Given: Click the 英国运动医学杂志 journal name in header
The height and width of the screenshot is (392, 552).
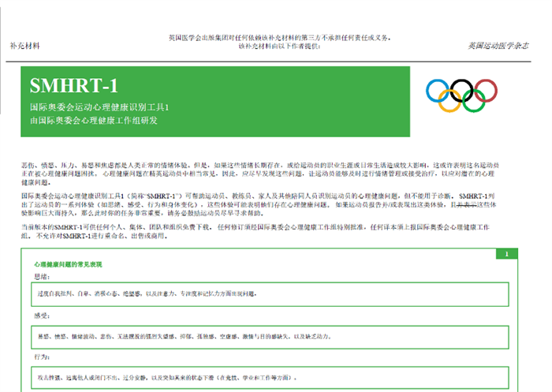Looking at the screenshot, I should (498, 46).
